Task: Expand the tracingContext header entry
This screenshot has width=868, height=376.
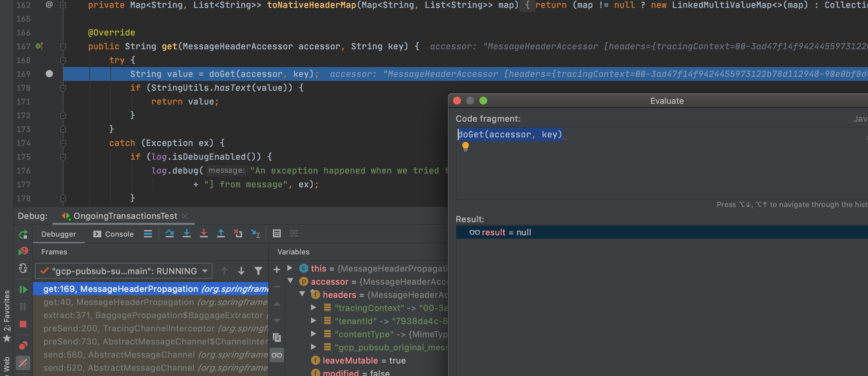Action: click(x=313, y=308)
